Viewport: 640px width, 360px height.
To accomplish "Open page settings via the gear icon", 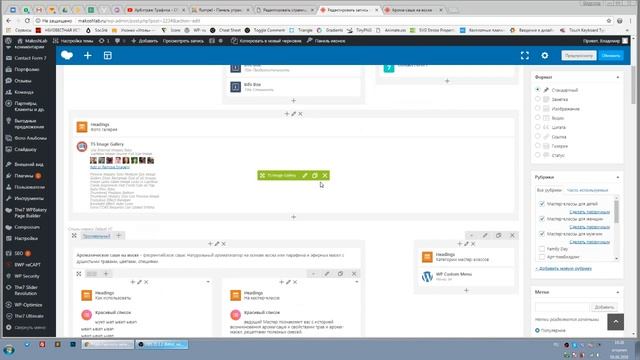I will coord(545,56).
